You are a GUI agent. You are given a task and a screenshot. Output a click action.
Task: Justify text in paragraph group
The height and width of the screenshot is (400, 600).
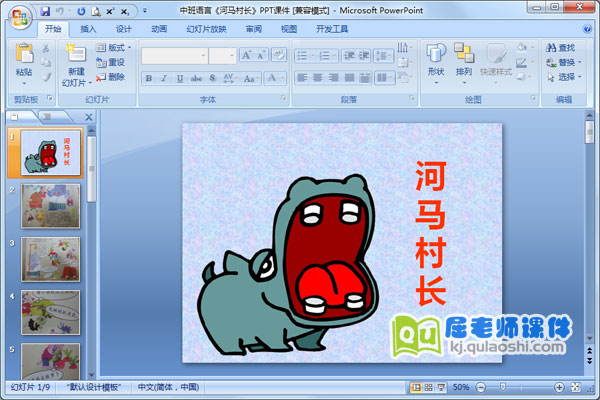[349, 78]
